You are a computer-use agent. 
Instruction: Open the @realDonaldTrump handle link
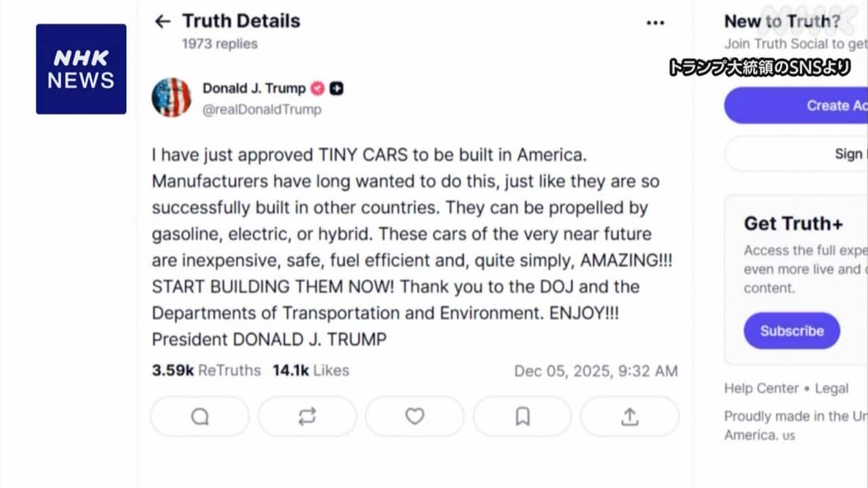tap(262, 110)
